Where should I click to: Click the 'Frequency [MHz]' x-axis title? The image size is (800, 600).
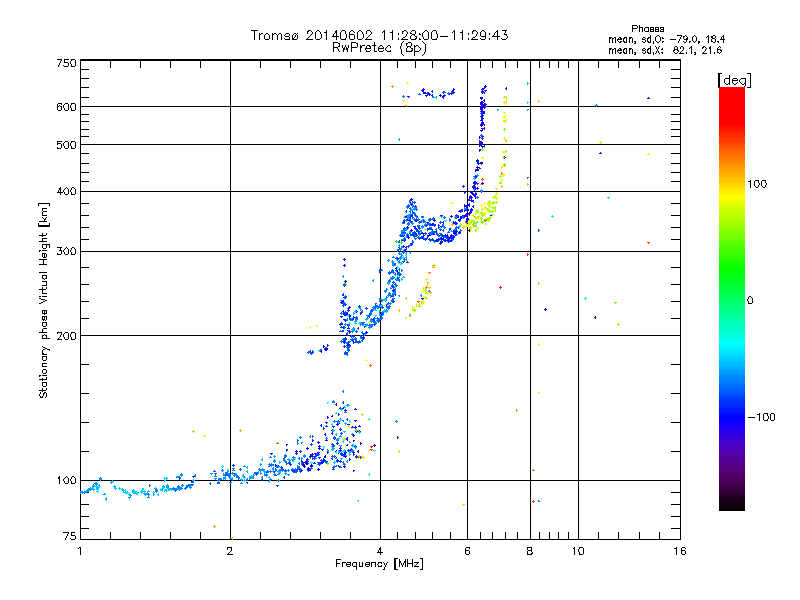click(379, 564)
